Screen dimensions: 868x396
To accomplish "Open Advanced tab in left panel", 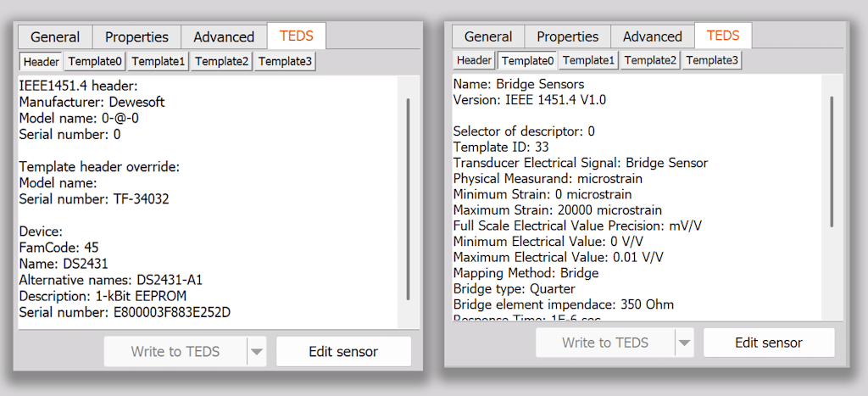I will (224, 37).
